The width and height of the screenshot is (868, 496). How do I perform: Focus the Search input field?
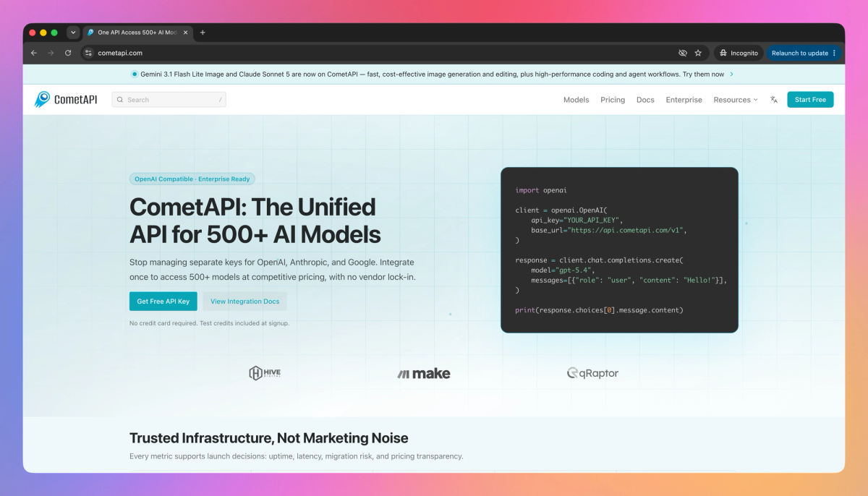coord(169,100)
